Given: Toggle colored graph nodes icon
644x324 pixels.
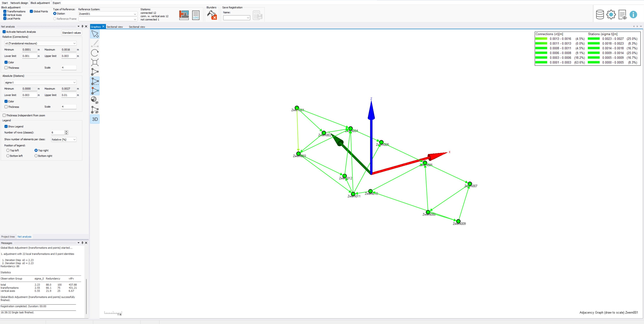Looking at the screenshot, I should (95, 91).
